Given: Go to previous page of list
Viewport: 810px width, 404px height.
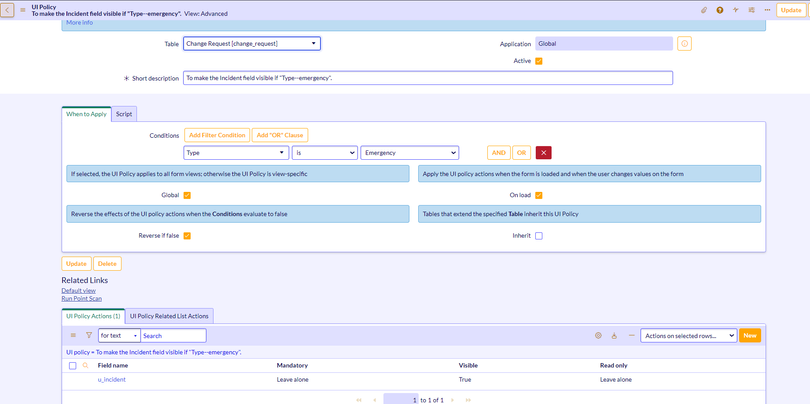Looking at the screenshot, I should coord(374,400).
